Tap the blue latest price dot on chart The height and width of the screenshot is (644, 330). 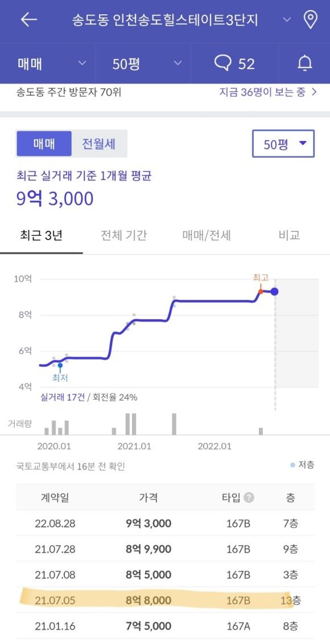click(x=274, y=292)
